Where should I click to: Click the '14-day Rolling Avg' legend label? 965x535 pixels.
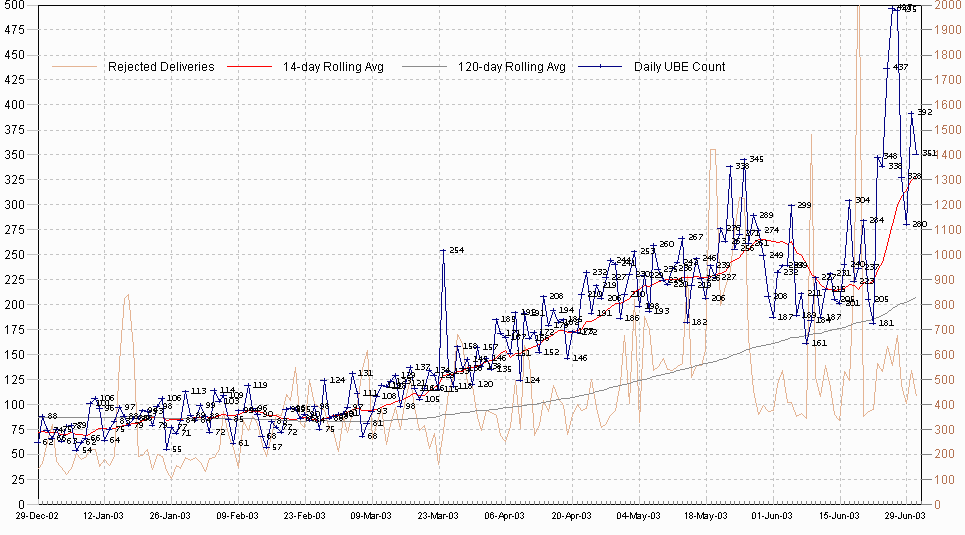click(x=333, y=66)
